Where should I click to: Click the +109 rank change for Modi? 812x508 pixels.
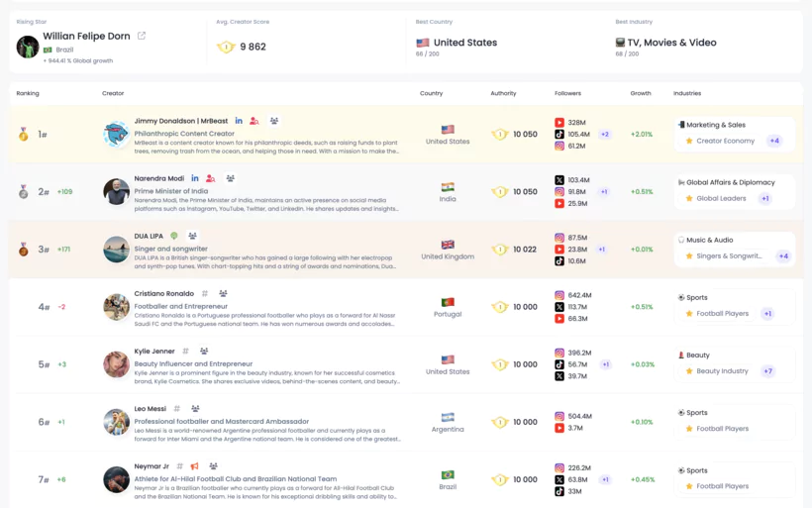(x=64, y=191)
